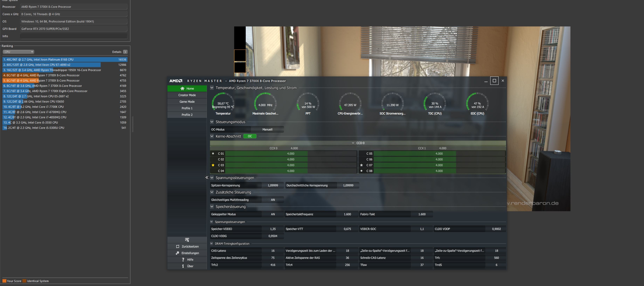
Task: Click the AMD logo in Ryzen Master title bar
Action: tap(176, 81)
